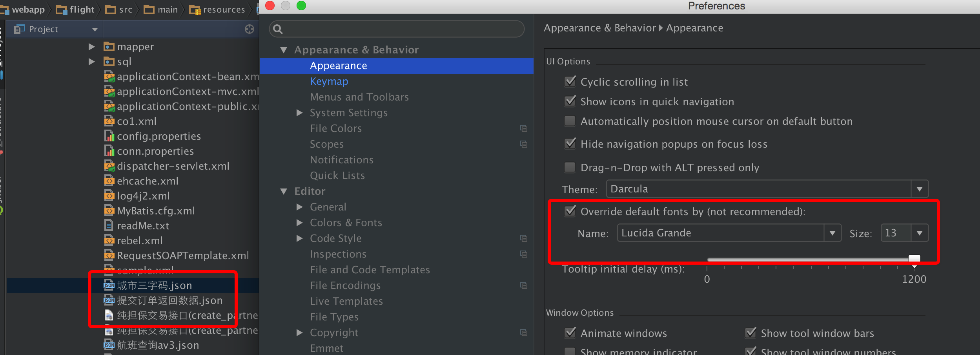This screenshot has width=980, height=355.
Task: Toggle Override default fonts checkbox
Action: 570,211
